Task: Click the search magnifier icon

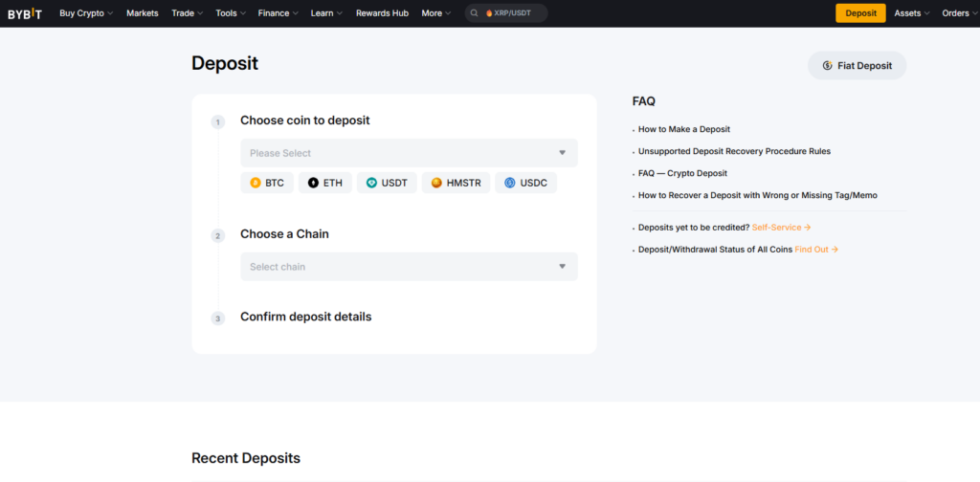Action: point(475,13)
